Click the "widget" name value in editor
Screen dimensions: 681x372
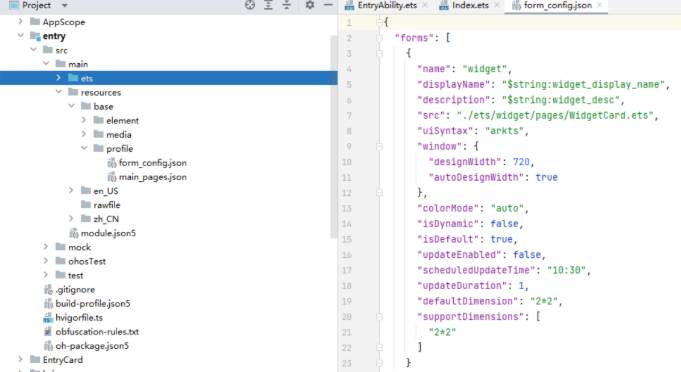485,69
